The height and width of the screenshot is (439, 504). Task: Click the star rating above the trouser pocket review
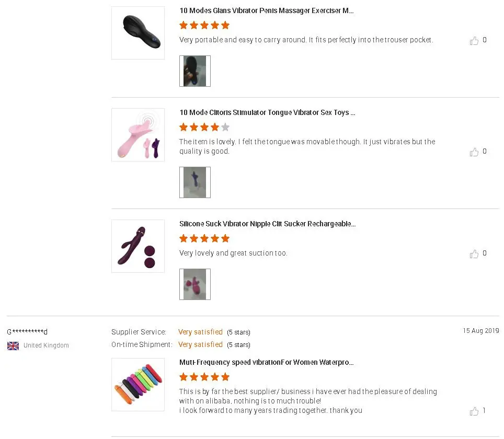204,25
